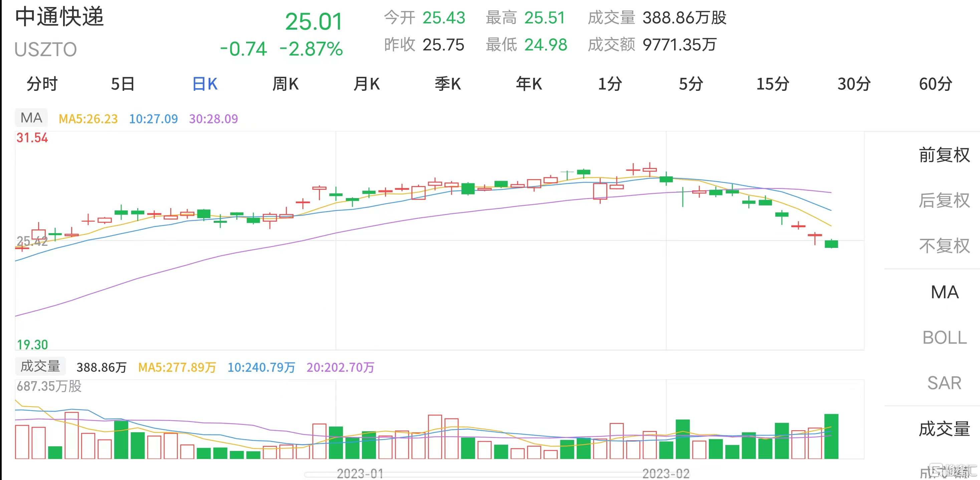The width and height of the screenshot is (980, 480).
Task: Open the 月K monthly tab
Action: (367, 84)
